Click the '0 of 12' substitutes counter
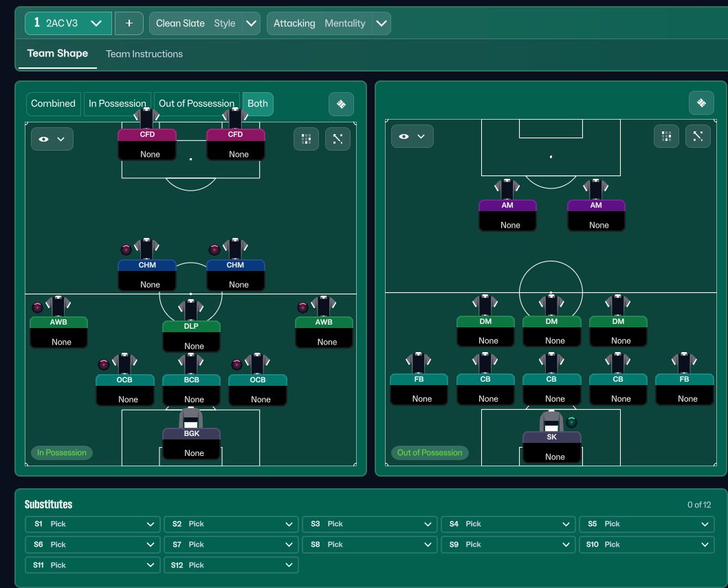Image resolution: width=728 pixels, height=588 pixels. 698,505
